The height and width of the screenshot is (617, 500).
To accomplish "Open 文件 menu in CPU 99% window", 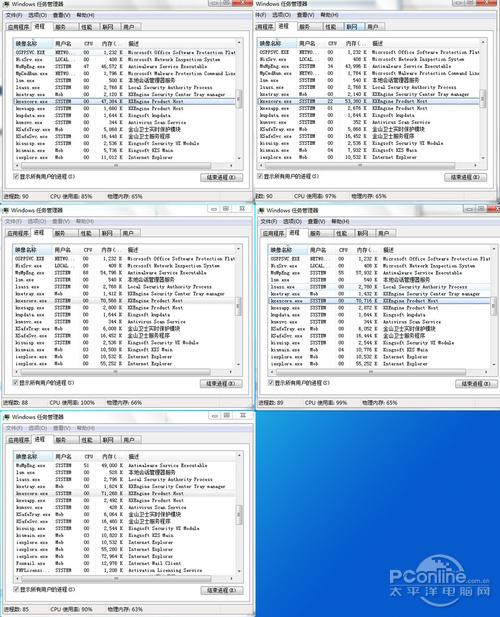I will coord(269,221).
